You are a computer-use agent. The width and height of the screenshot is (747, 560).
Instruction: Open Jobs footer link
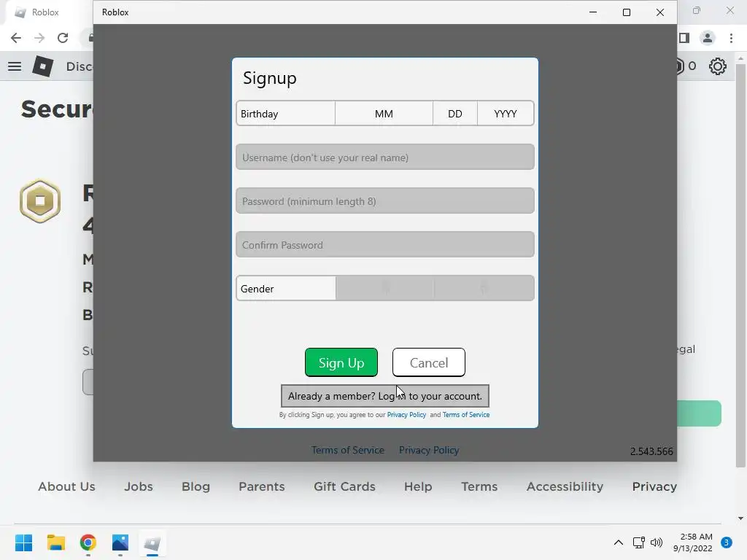coord(139,486)
